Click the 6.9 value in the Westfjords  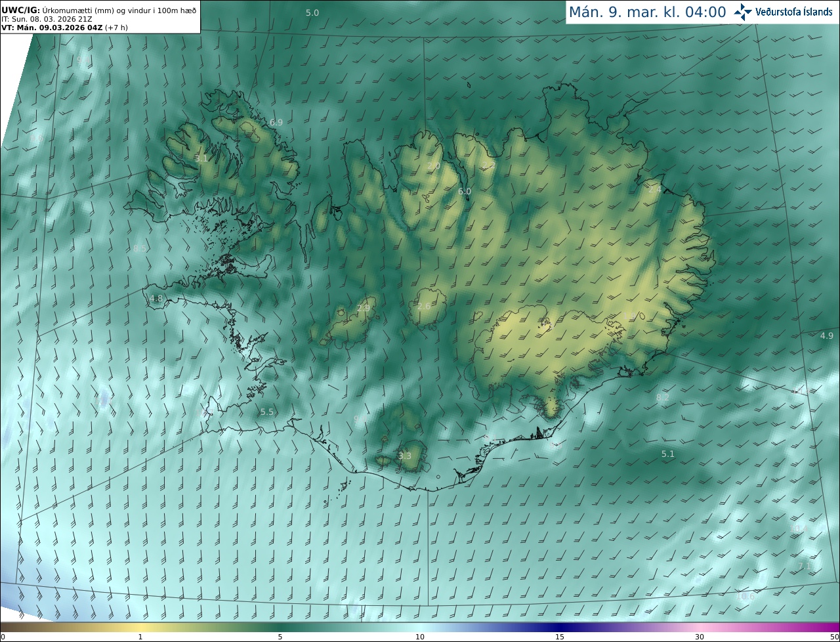point(276,123)
